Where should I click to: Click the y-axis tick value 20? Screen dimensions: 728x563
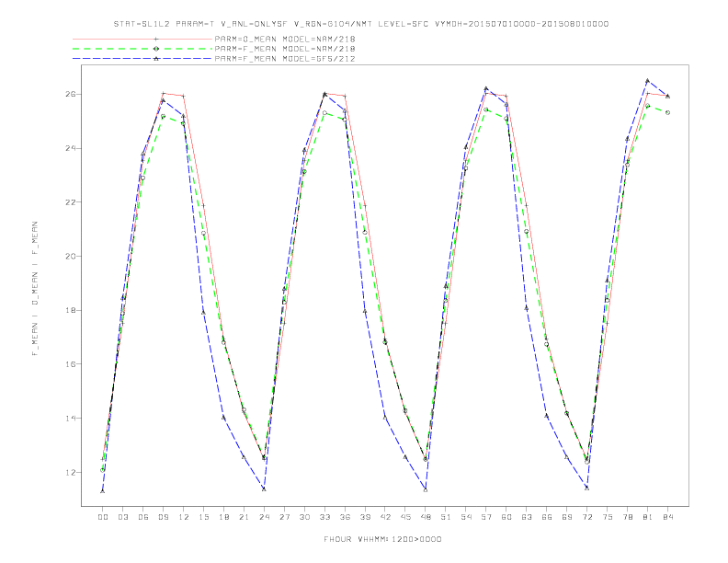coord(71,256)
